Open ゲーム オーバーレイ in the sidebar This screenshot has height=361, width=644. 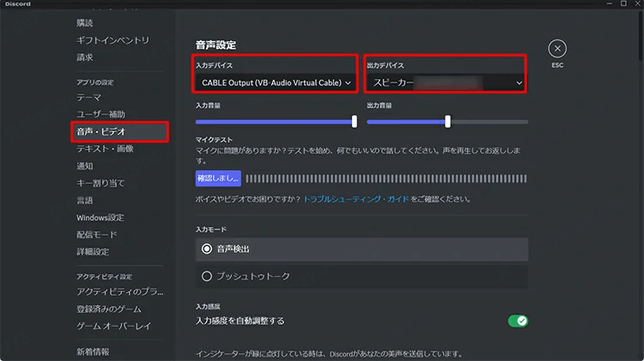point(113,326)
